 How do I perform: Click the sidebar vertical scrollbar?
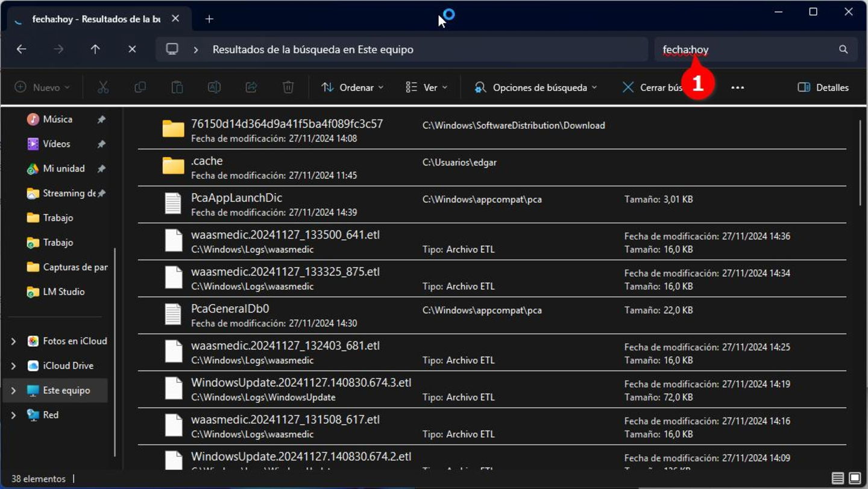click(x=115, y=352)
